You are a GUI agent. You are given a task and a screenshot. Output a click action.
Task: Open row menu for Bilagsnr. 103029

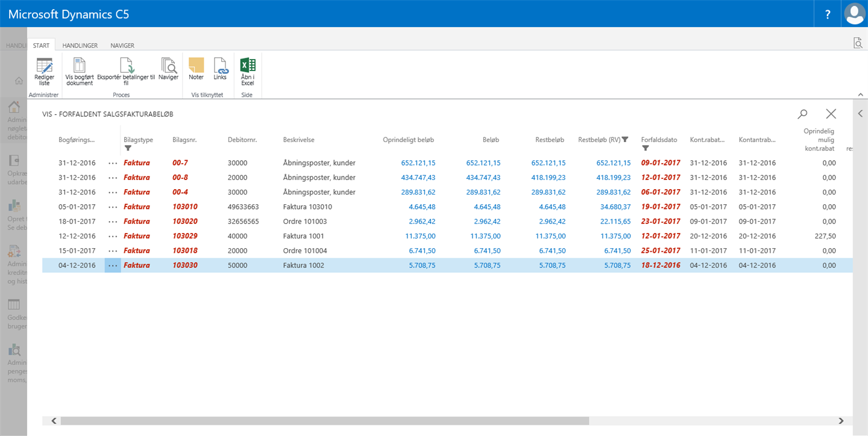coord(113,236)
